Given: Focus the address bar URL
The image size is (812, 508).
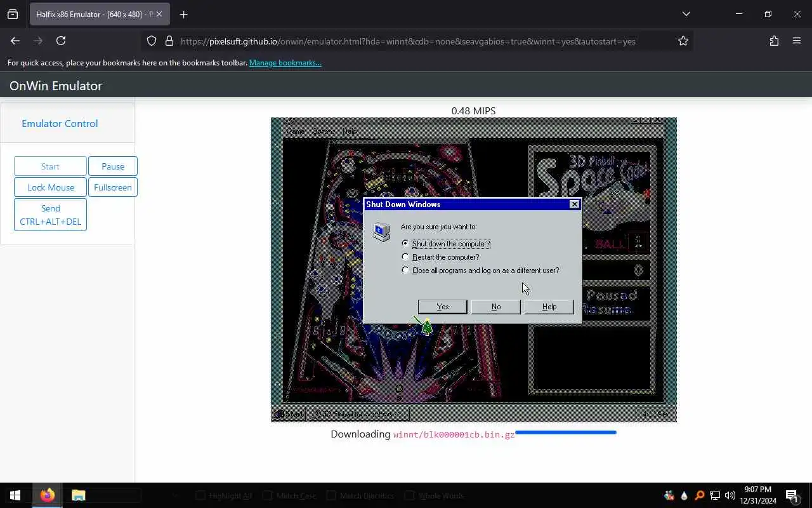Looking at the screenshot, I should [x=408, y=41].
